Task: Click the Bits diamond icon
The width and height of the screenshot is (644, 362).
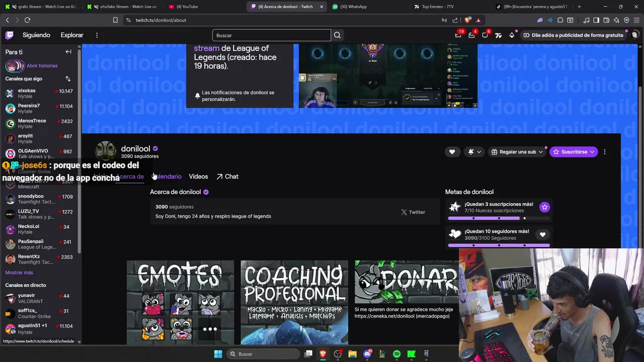Action: click(512, 35)
